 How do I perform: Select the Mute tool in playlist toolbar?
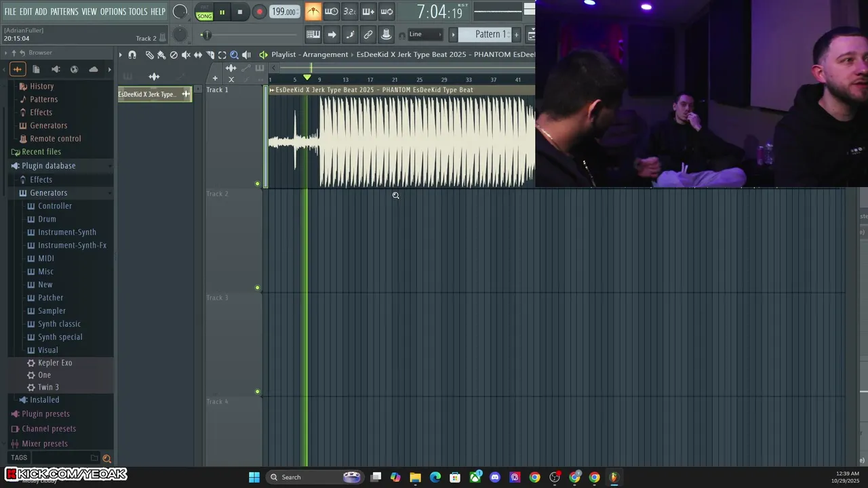[x=186, y=55]
